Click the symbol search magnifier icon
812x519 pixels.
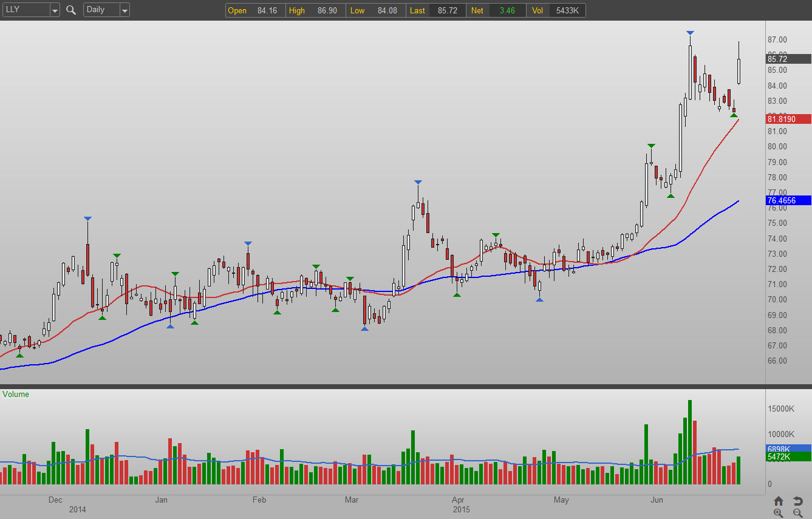coord(71,10)
